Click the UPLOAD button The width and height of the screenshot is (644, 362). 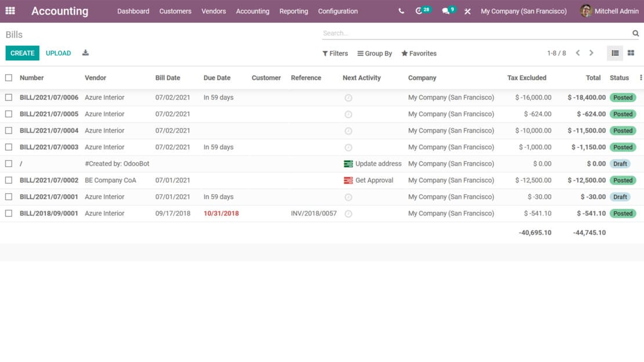58,53
